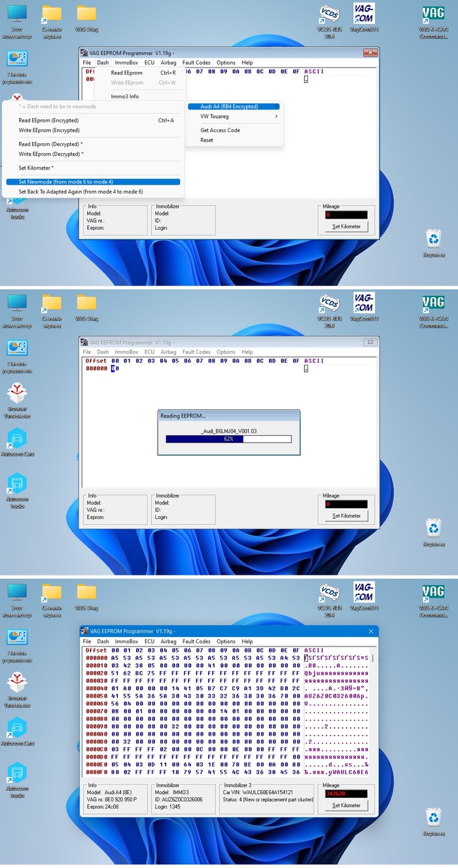Screen dimensions: 458x868
Task: Click Set Kilometer button under mileage 342620
Action: (347, 805)
